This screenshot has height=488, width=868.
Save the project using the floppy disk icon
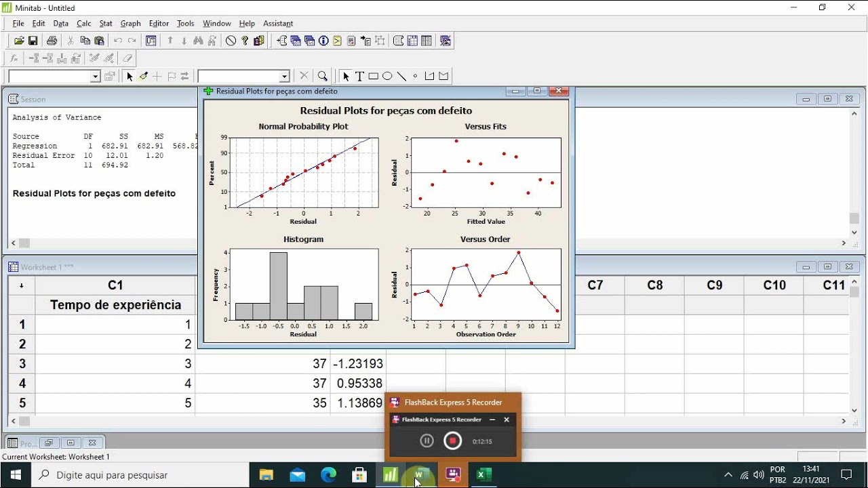(33, 41)
